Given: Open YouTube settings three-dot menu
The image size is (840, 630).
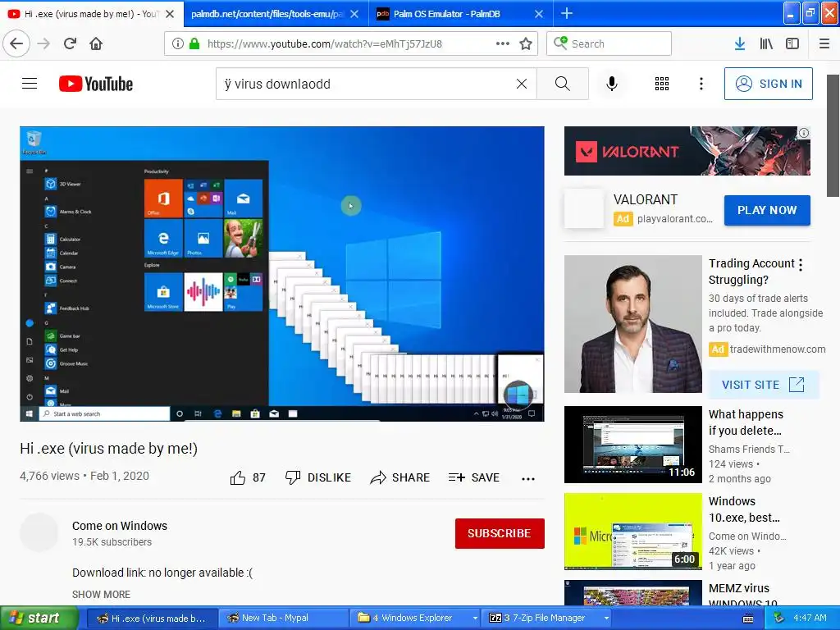Looking at the screenshot, I should tap(701, 84).
